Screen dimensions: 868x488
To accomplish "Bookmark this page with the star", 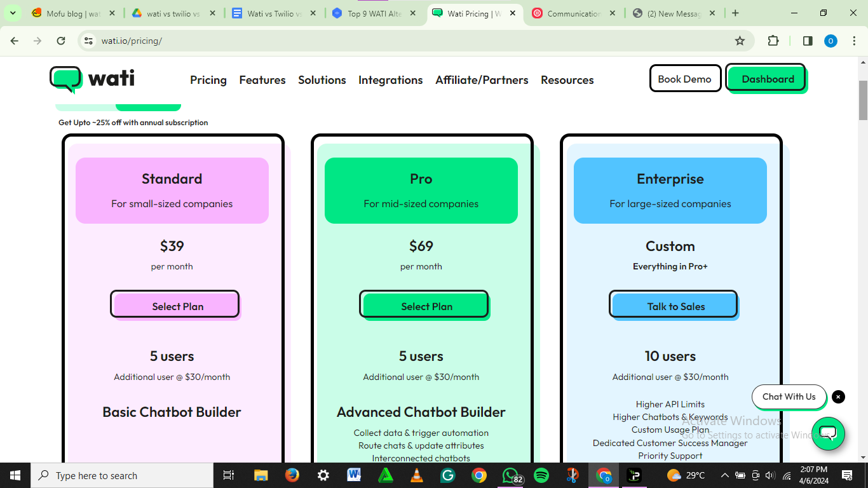I will pos(740,41).
